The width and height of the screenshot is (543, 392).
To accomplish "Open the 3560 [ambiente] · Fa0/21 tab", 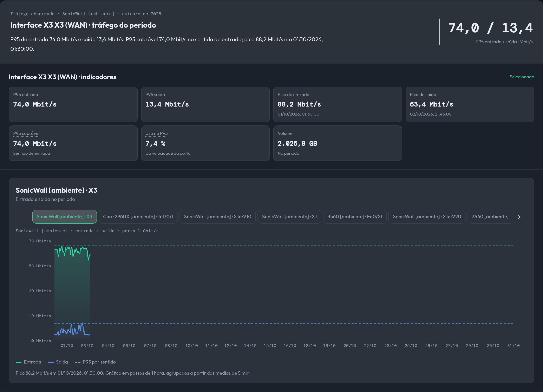I will 355,216.
